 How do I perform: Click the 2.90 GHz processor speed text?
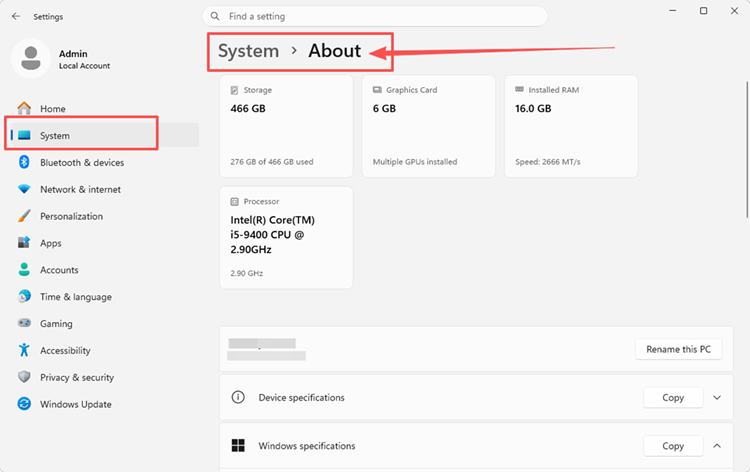point(246,273)
